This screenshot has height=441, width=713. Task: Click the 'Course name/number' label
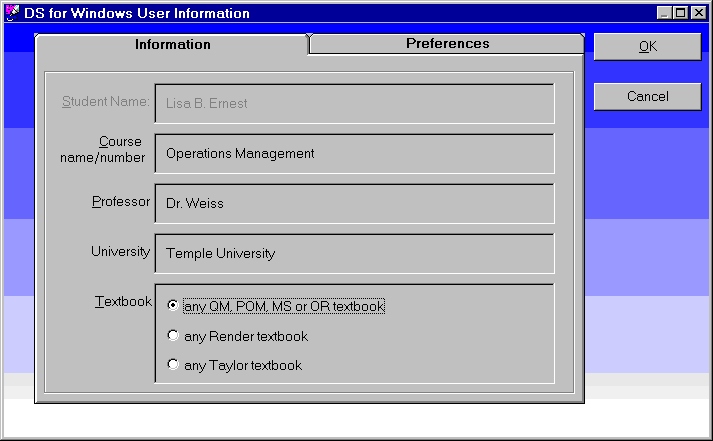(x=121, y=149)
